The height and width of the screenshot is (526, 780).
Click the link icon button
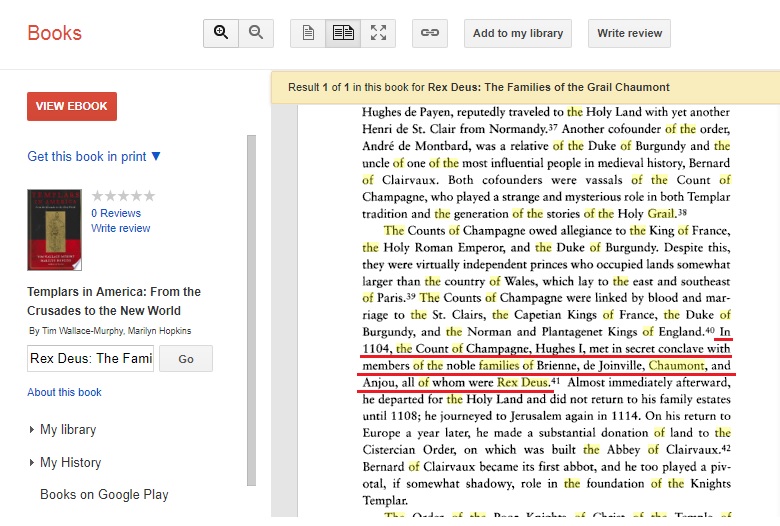(x=430, y=33)
